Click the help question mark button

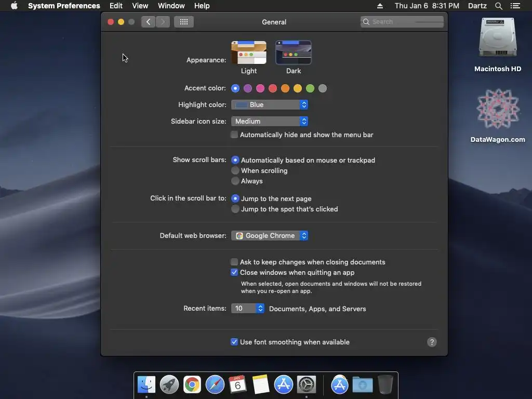[x=432, y=342]
